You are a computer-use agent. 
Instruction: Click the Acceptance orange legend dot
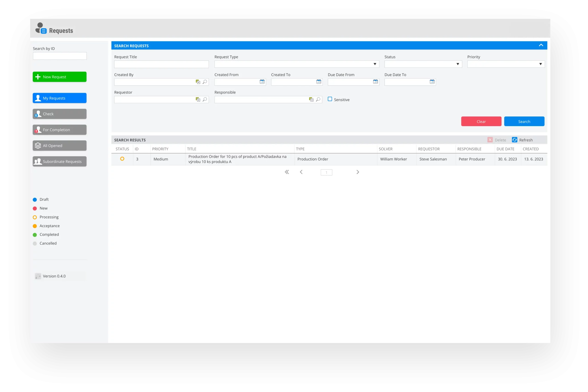click(35, 226)
